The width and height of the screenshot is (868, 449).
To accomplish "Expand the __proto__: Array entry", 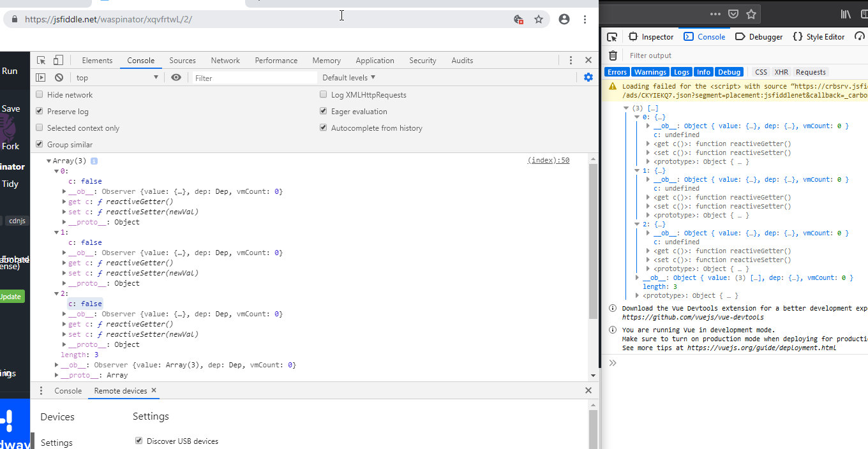I will pyautogui.click(x=57, y=375).
